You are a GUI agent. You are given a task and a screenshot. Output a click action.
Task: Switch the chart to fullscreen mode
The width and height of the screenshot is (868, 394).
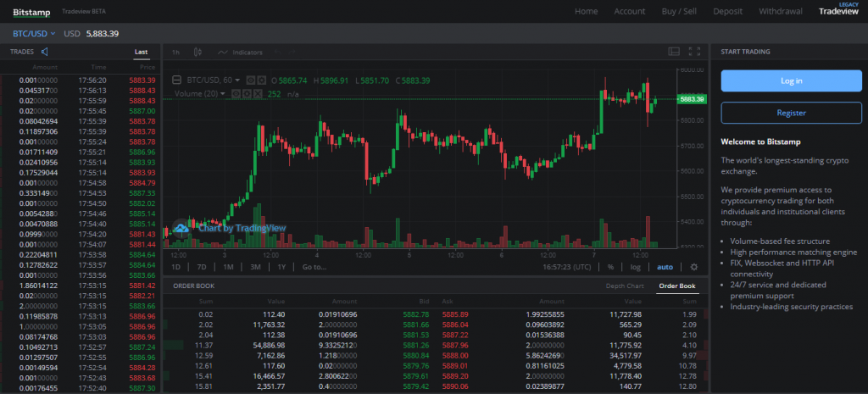694,52
